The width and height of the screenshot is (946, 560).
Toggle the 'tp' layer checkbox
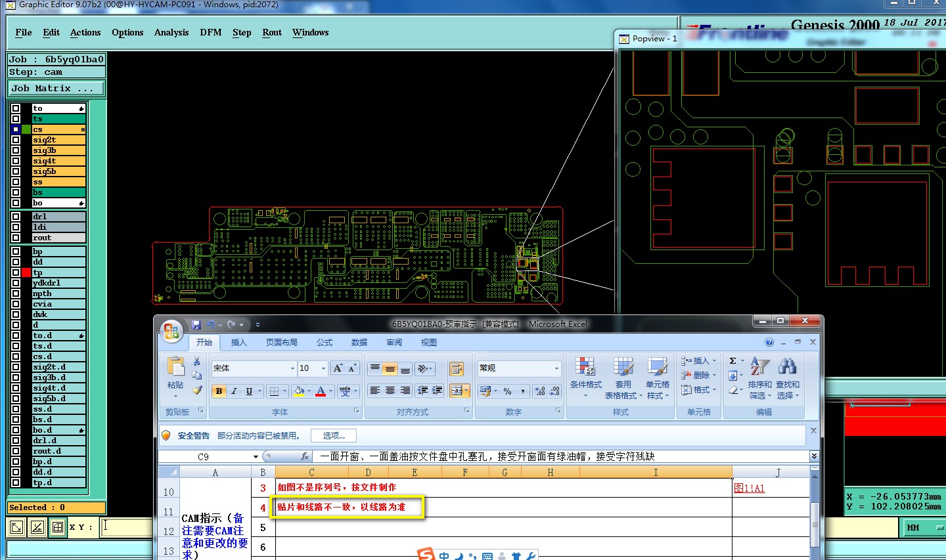tap(16, 272)
